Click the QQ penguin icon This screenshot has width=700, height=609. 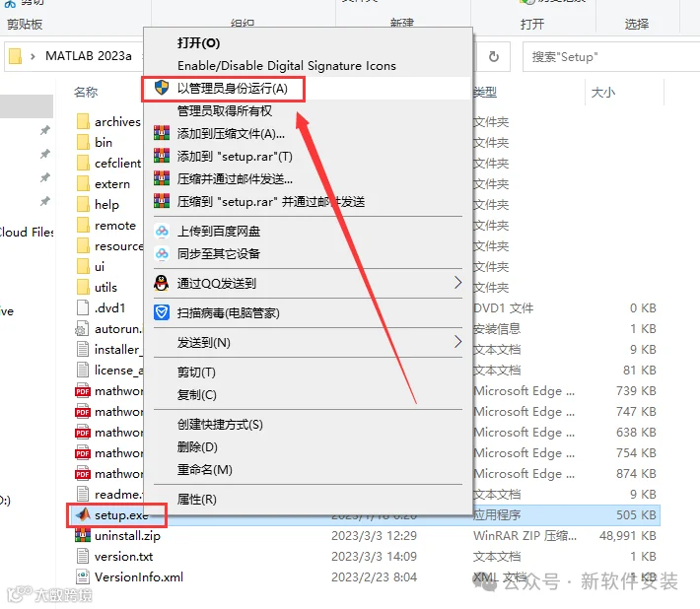[x=161, y=283]
